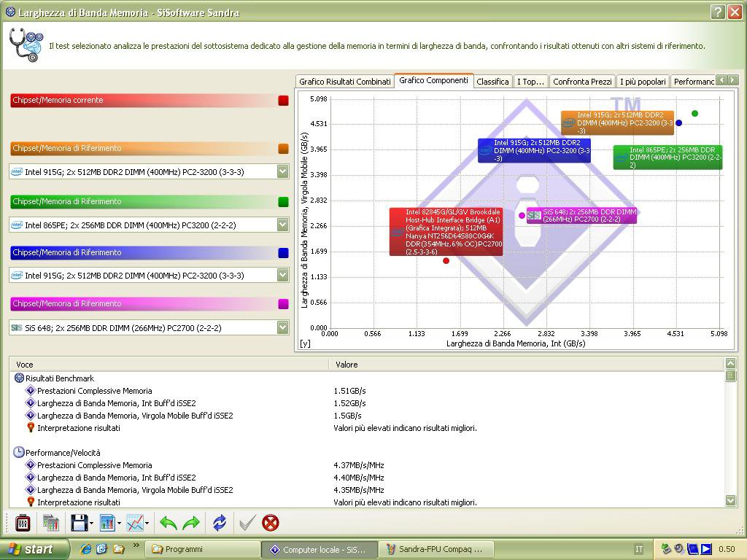747x560 pixels.
Task: Click the help question mark button
Action: pyautogui.click(x=717, y=12)
